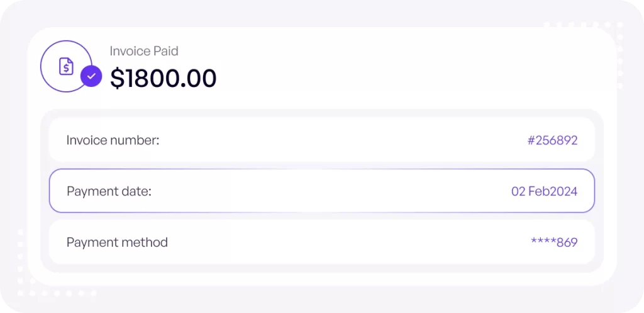Click the purple checkmark badge

91,76
